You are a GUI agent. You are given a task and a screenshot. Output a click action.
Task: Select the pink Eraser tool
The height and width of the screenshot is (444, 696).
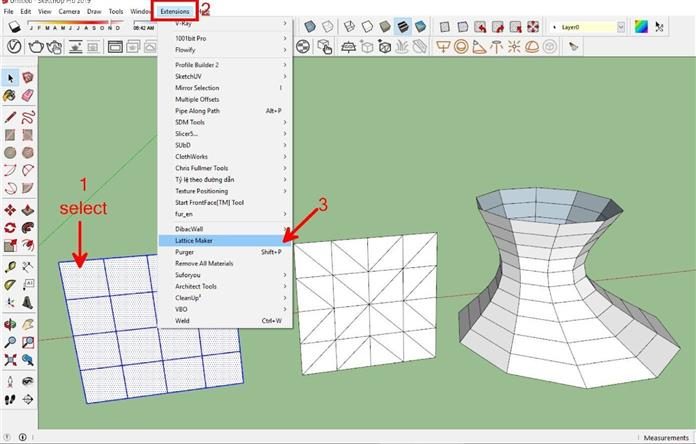[x=28, y=95]
